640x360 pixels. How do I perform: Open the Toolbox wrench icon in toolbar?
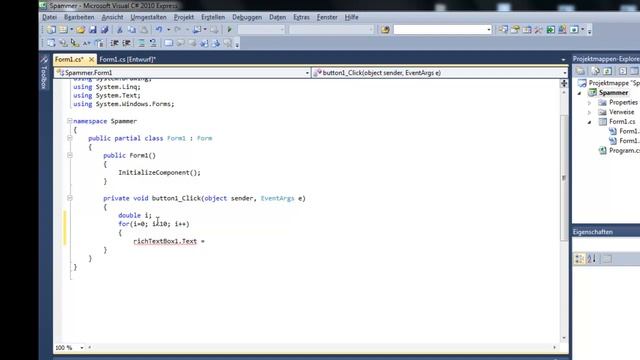pyautogui.click(x=539, y=30)
